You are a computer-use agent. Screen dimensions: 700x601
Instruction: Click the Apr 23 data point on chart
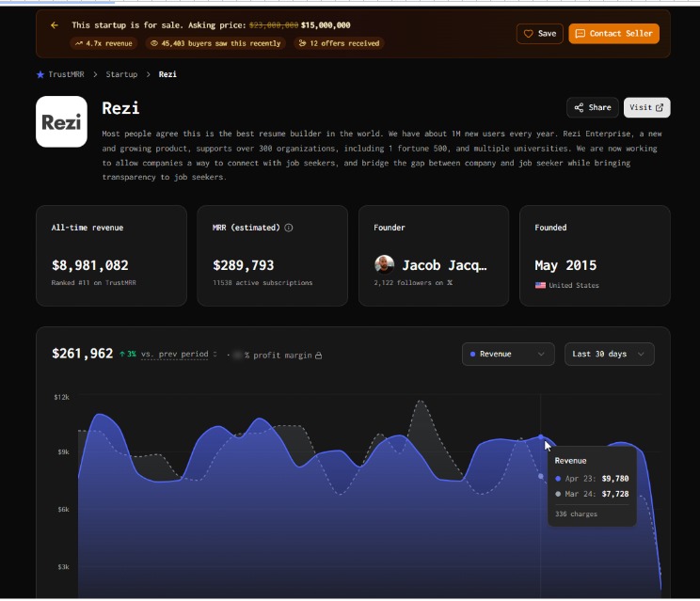click(x=541, y=437)
